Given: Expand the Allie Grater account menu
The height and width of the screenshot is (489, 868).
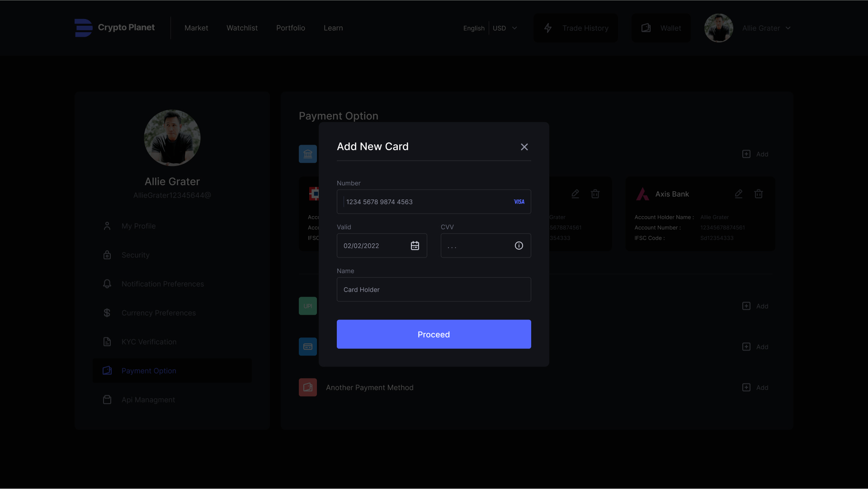Looking at the screenshot, I should (x=766, y=28).
